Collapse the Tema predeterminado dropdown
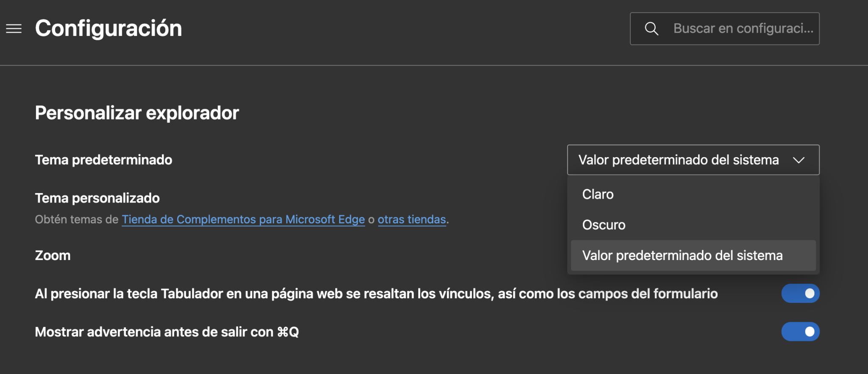The image size is (868, 374). click(x=693, y=160)
